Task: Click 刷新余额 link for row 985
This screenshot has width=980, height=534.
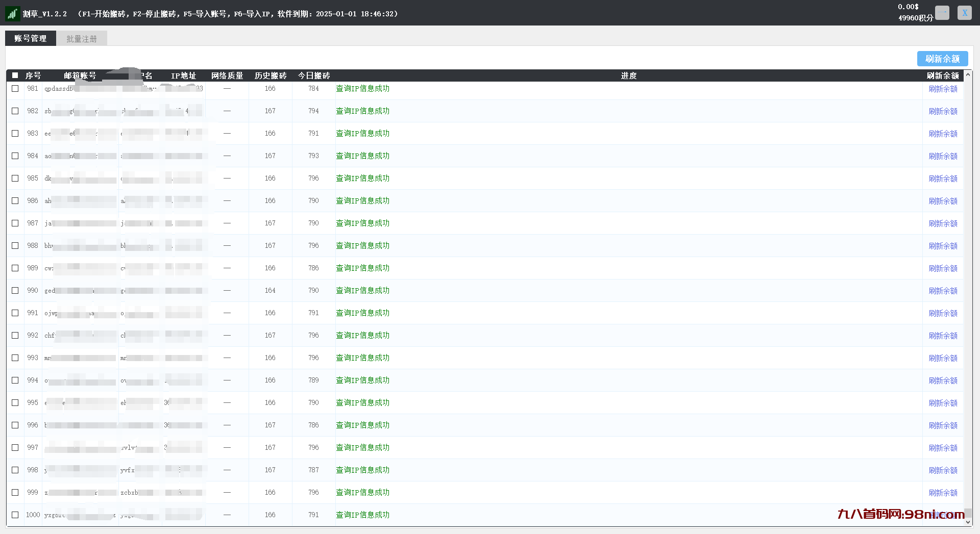Action: 943,179
